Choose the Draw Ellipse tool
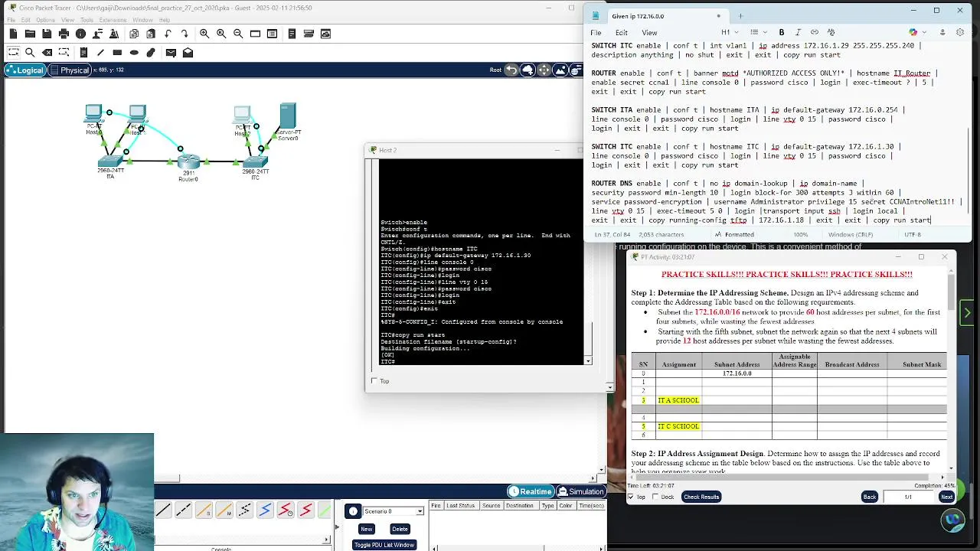This screenshot has width=980, height=551. click(x=134, y=53)
